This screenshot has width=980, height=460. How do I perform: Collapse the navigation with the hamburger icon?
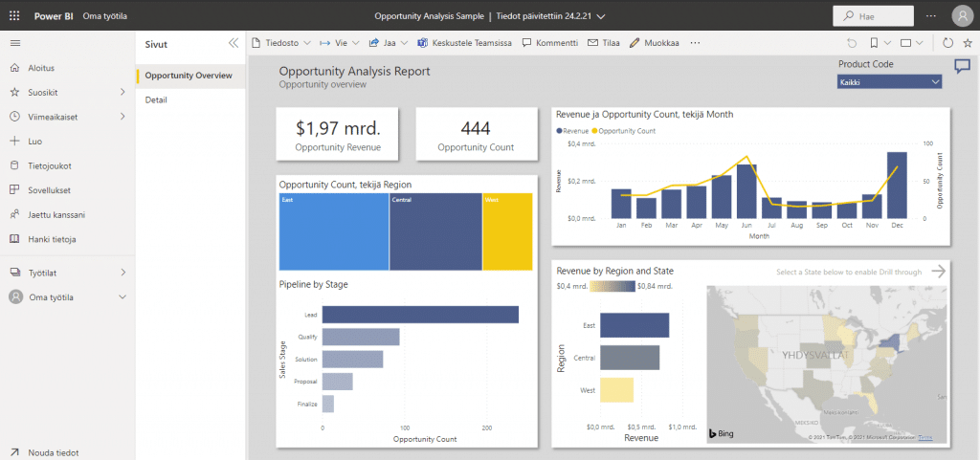[x=13, y=43]
